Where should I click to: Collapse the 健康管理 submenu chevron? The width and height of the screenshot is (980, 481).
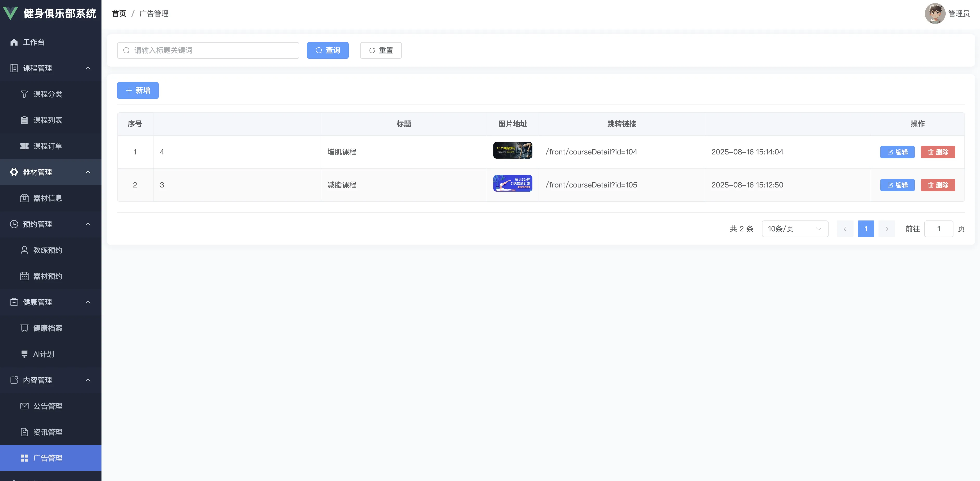tap(88, 302)
